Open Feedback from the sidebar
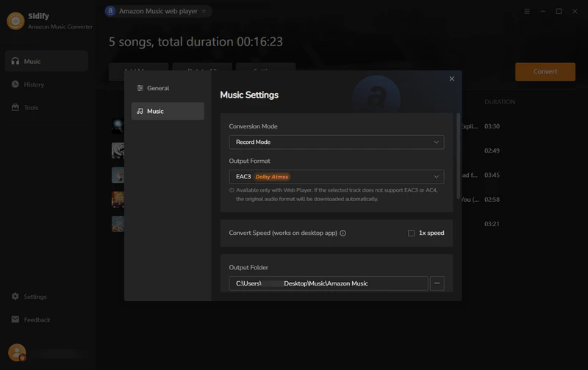Image resolution: width=588 pixels, height=370 pixels. 46,319
